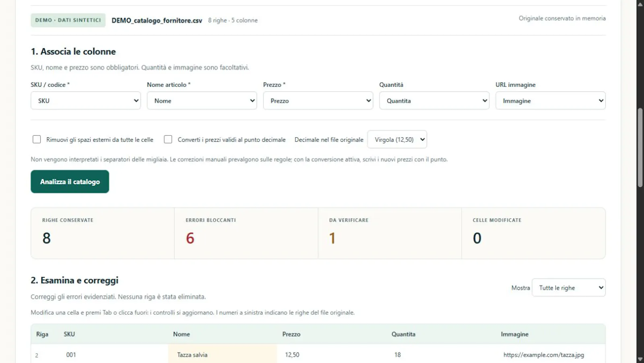
Task: Open the Prezzo column mapping dropdown
Action: [318, 101]
